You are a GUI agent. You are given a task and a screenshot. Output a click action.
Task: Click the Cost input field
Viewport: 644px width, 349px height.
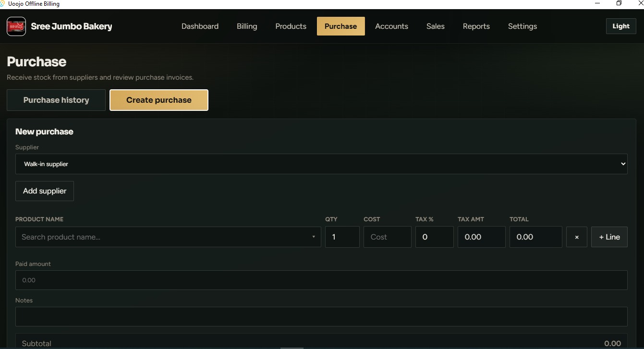(x=388, y=237)
